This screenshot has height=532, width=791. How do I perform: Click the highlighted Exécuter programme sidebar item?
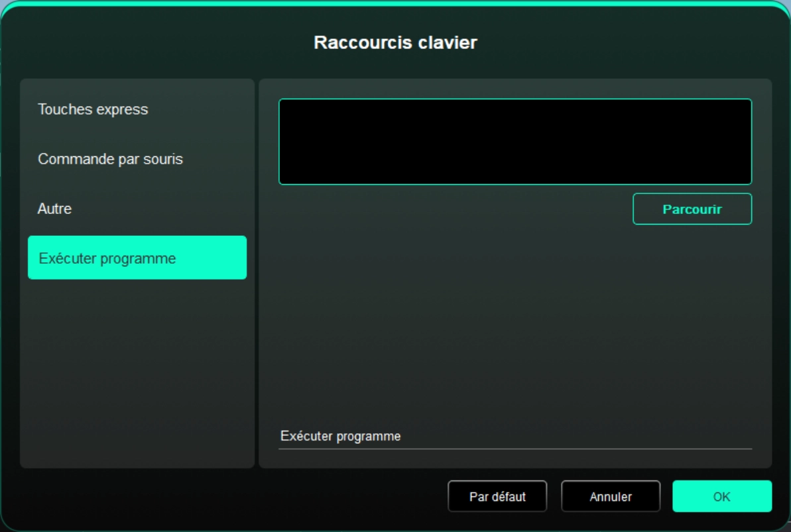pyautogui.click(x=137, y=258)
